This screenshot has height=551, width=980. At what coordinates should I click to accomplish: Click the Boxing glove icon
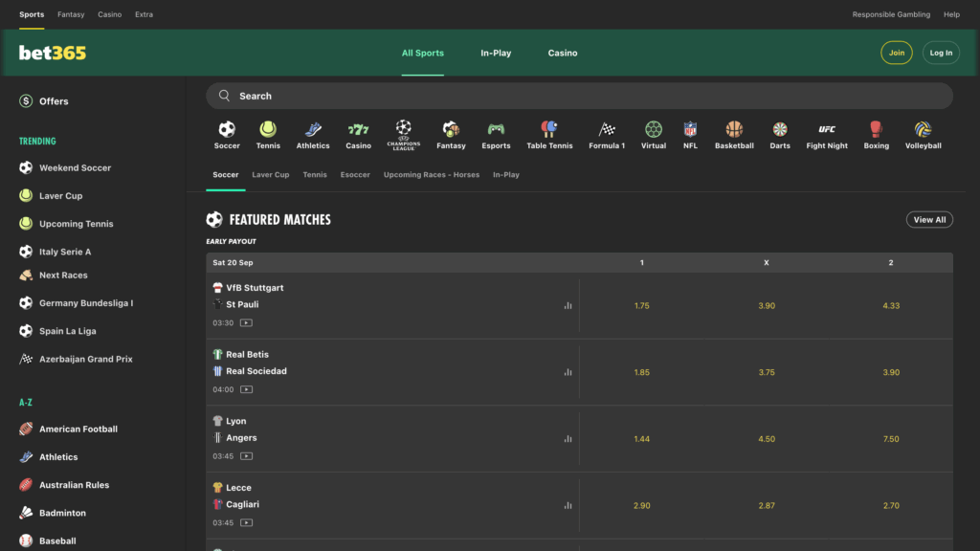coord(876,129)
